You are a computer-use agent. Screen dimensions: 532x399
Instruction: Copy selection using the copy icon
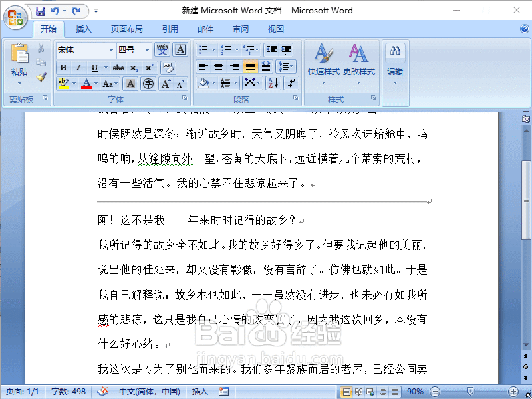[41, 63]
